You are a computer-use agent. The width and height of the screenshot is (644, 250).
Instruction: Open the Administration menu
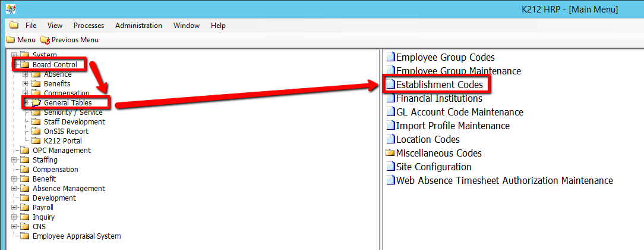click(138, 26)
